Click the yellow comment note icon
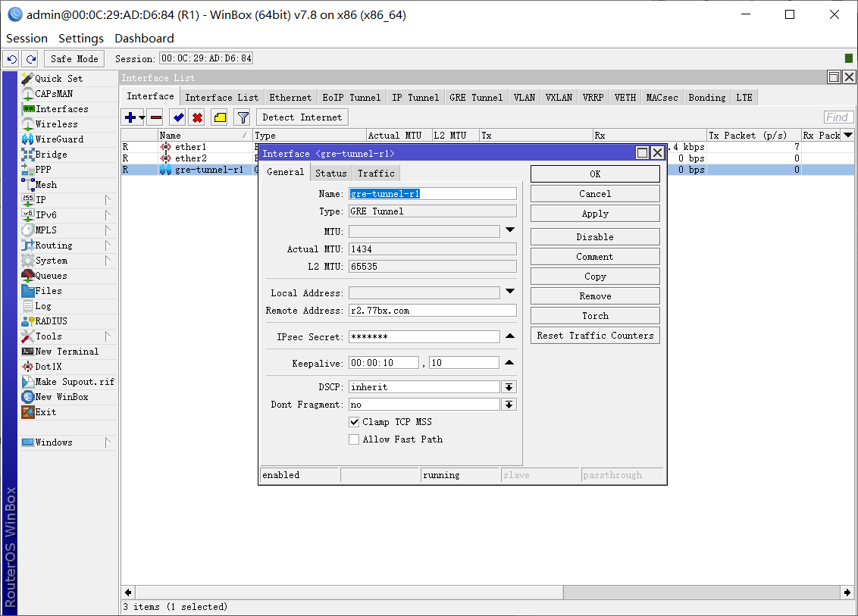The image size is (858, 616). pos(220,117)
